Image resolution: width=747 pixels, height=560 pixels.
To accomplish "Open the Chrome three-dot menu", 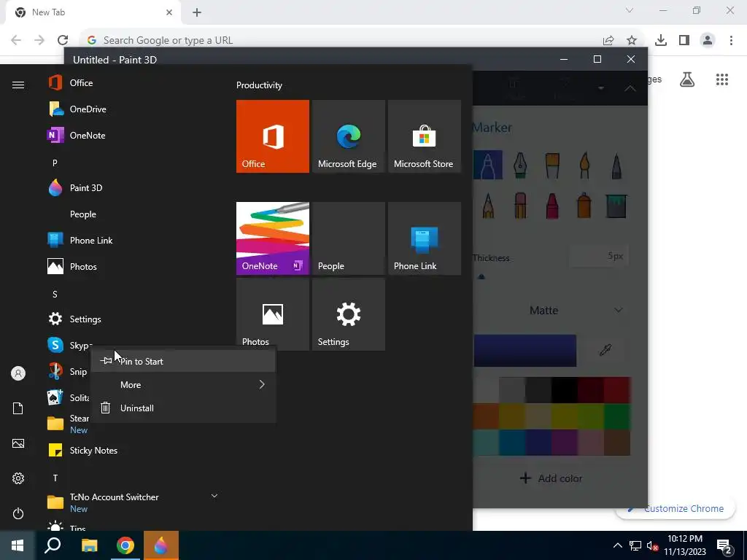I will (x=731, y=40).
